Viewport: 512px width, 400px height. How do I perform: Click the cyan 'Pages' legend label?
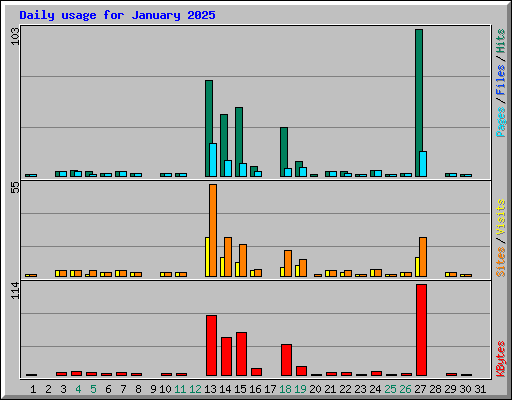(x=500, y=122)
